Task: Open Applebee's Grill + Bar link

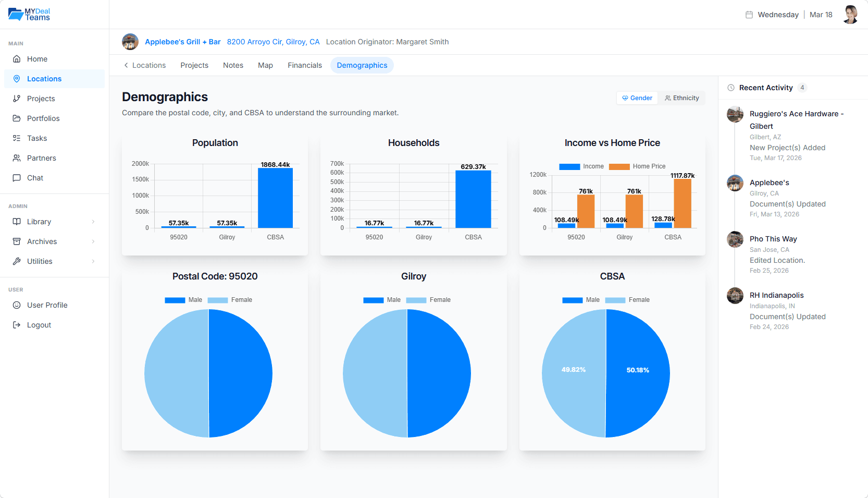Action: (x=183, y=42)
